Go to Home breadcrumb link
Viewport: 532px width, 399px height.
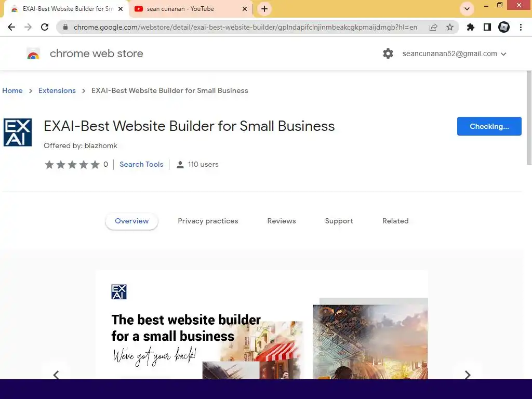click(x=12, y=90)
